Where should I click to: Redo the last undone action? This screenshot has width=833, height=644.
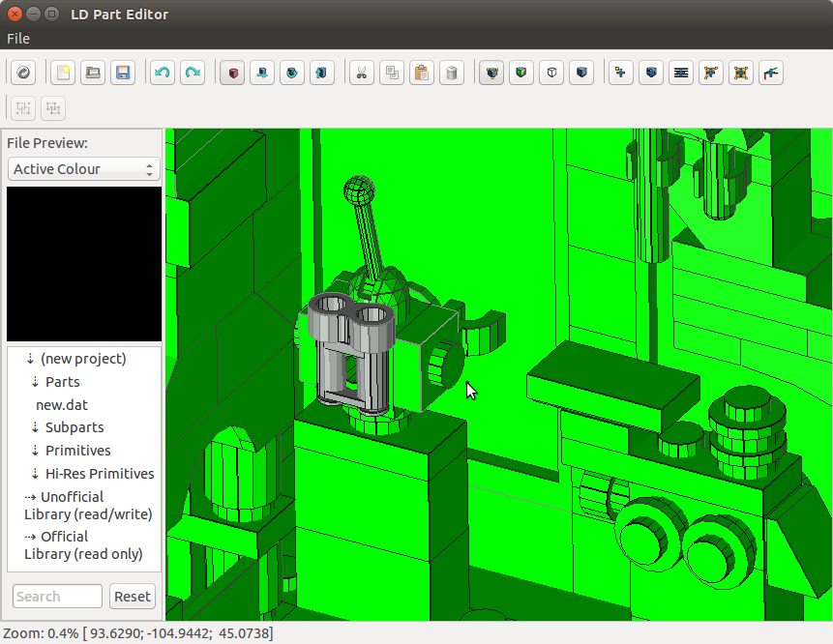(193, 73)
